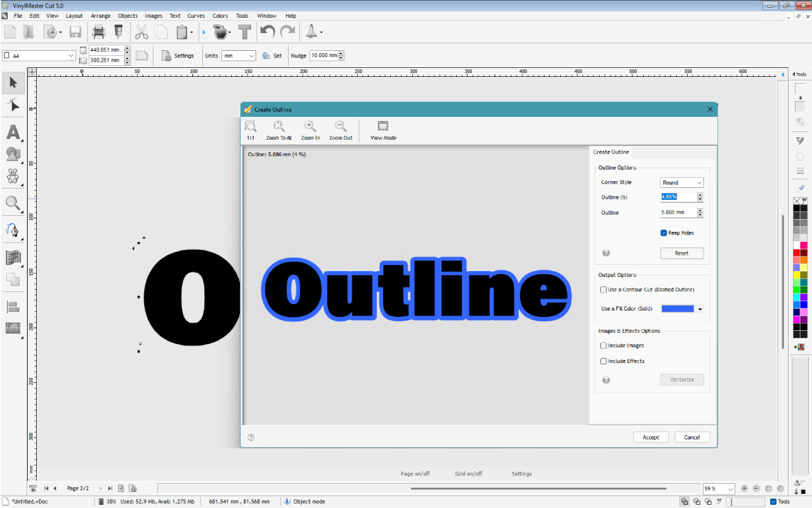This screenshot has width=812, height=508.
Task: Open View Mode in outline dialog
Action: click(383, 126)
